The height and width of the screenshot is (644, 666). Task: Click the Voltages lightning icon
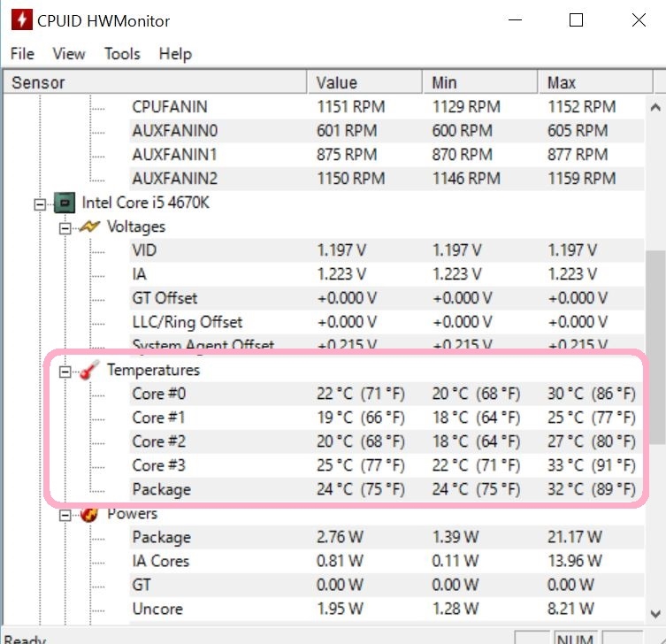pos(89,226)
